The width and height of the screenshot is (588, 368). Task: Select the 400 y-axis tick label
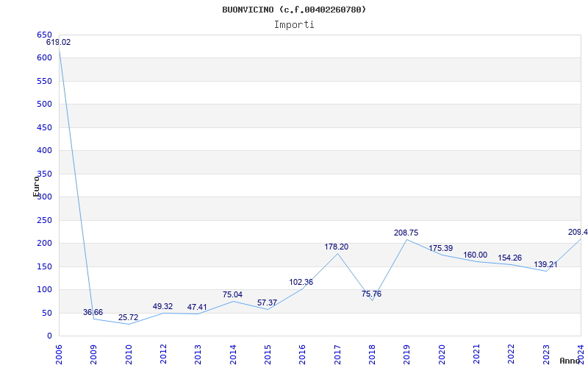click(44, 151)
